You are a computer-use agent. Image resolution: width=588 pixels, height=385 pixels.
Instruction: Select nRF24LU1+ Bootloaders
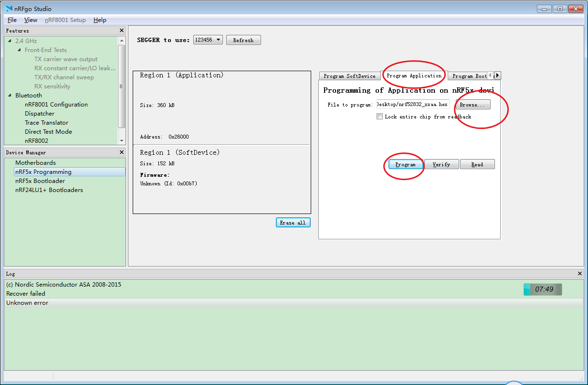(x=49, y=190)
